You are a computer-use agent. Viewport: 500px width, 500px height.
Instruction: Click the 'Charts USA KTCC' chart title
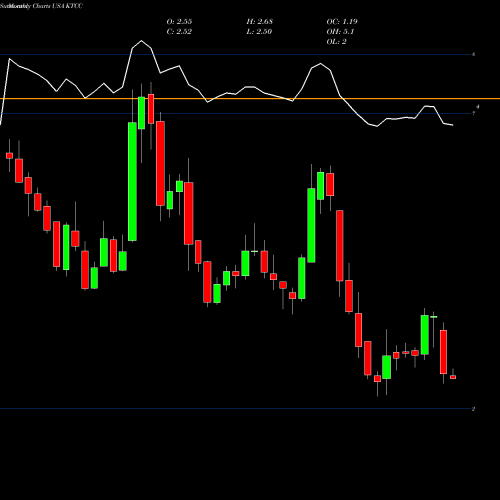[x=58, y=6]
